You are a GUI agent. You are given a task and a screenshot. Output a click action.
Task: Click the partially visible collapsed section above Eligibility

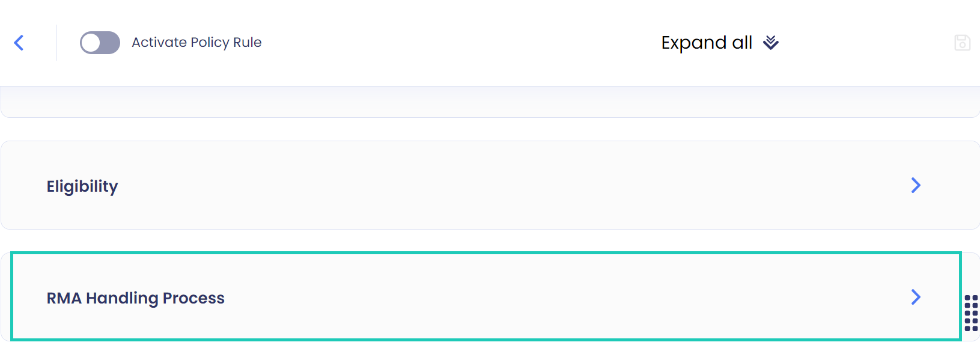(x=490, y=99)
